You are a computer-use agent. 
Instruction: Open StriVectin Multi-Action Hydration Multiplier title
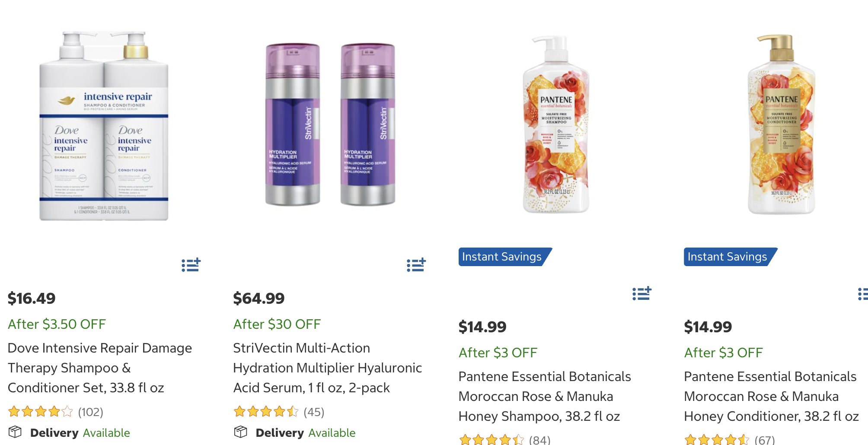(327, 368)
